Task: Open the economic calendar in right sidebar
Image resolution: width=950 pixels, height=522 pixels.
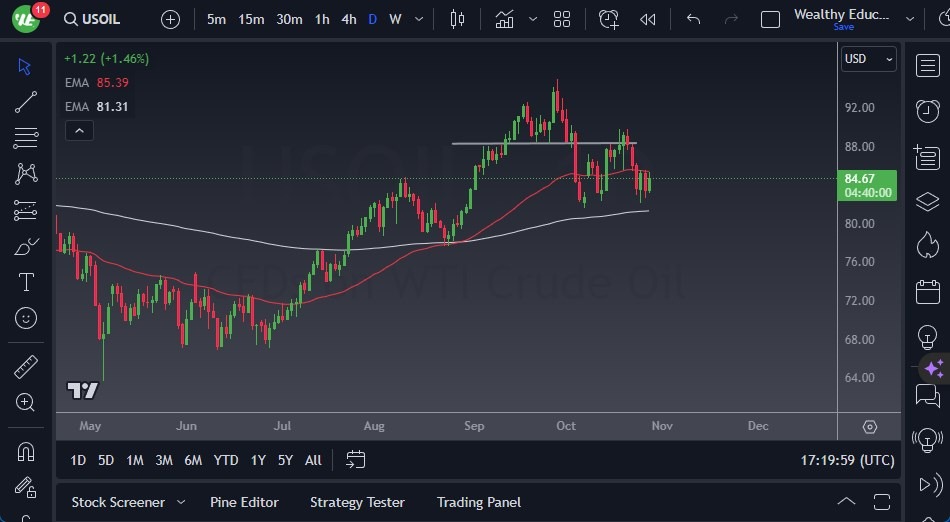Action: pos(927,292)
